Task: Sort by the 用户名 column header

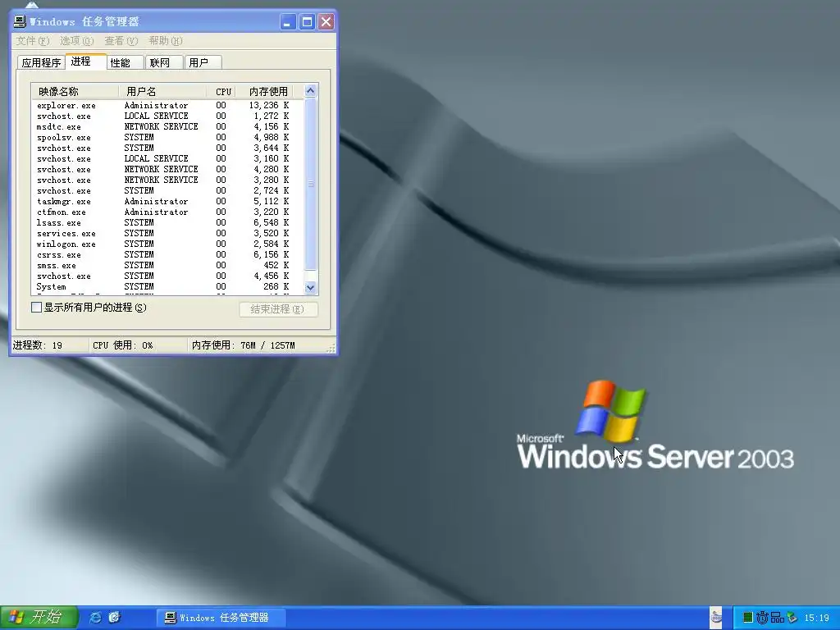Action: [x=162, y=92]
